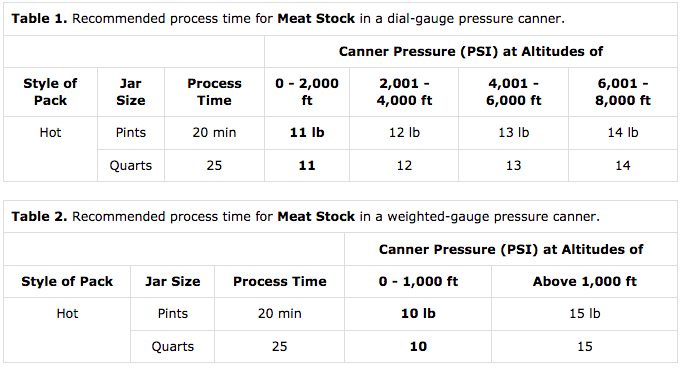Select the bold 11 lb pints cell
Viewport: 684px width, 371px height.
pyautogui.click(x=307, y=132)
